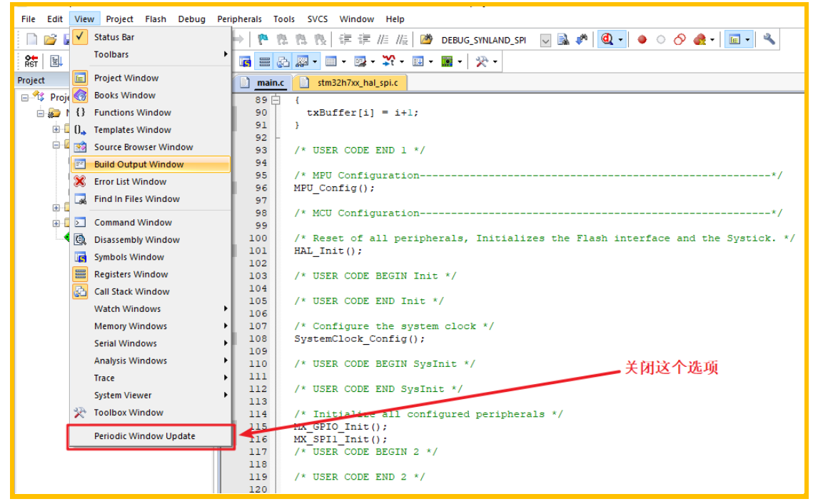Viewport: 818px width, 504px height.
Task: Open Configuration with the wrench icon
Action: pos(769,39)
